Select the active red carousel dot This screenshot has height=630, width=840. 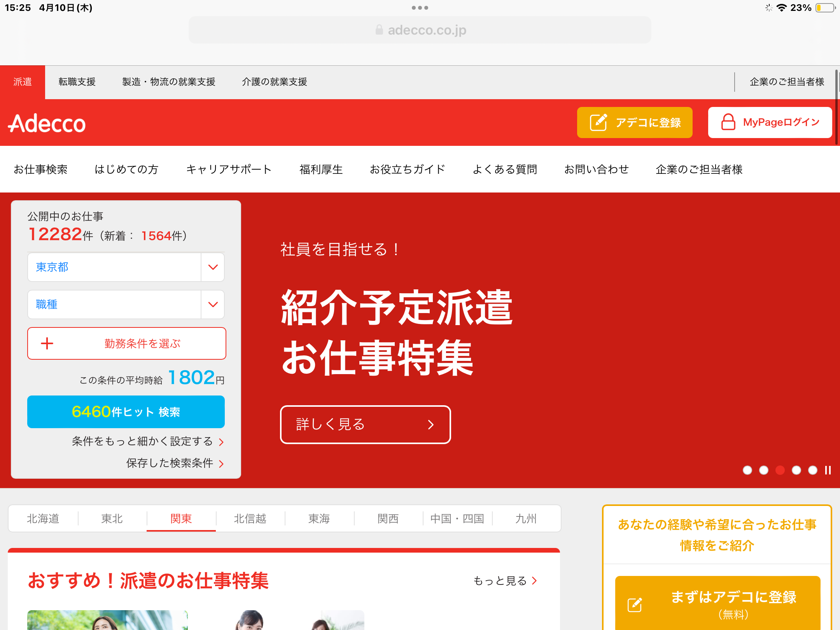pyautogui.click(x=780, y=470)
